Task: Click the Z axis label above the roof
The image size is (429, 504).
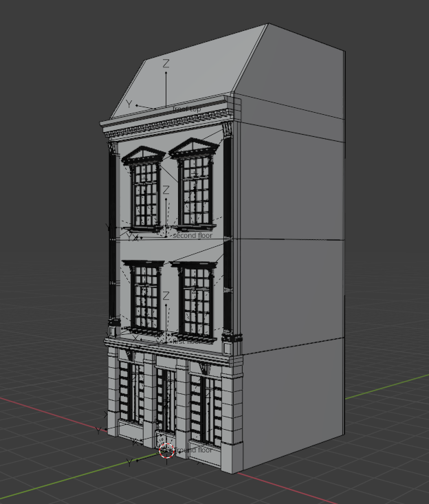Action: coord(166,63)
